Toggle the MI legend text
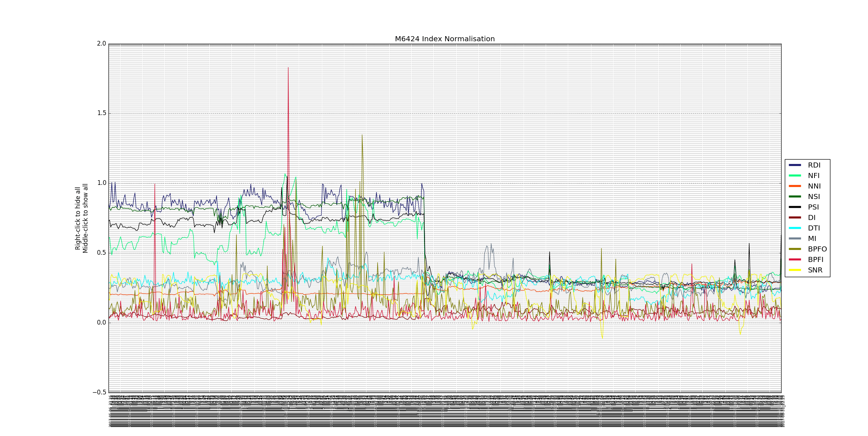 tap(812, 238)
